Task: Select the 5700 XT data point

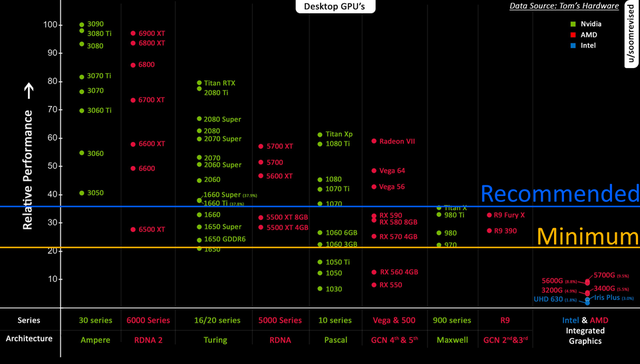Action: 261,146
